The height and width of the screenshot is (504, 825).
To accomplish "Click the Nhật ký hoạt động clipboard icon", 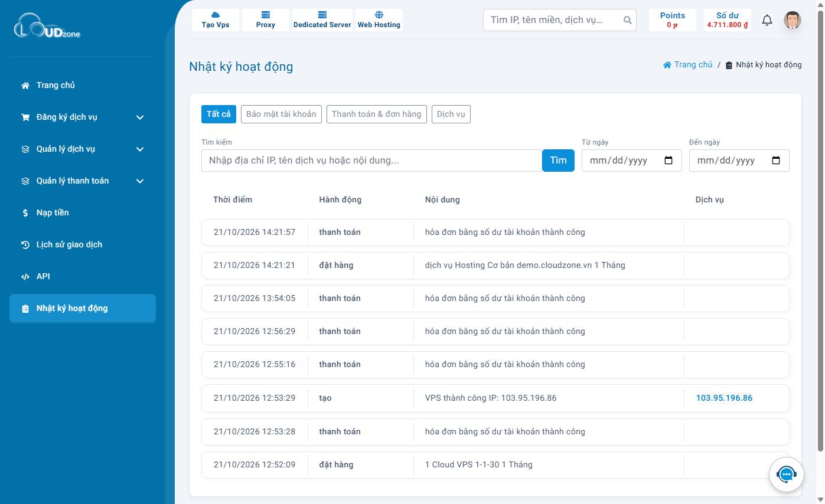I will coord(25,309).
